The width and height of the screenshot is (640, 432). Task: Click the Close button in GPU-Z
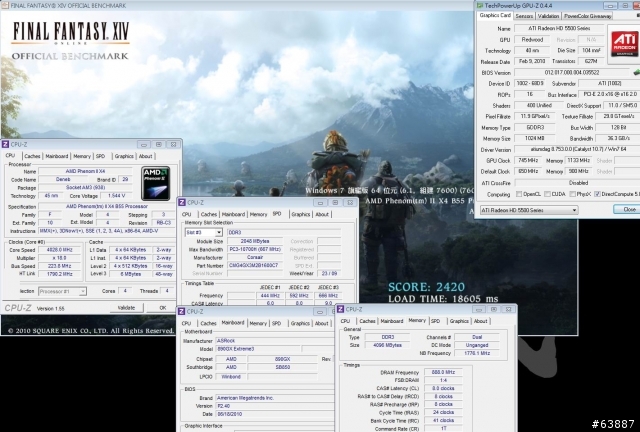tap(629, 209)
